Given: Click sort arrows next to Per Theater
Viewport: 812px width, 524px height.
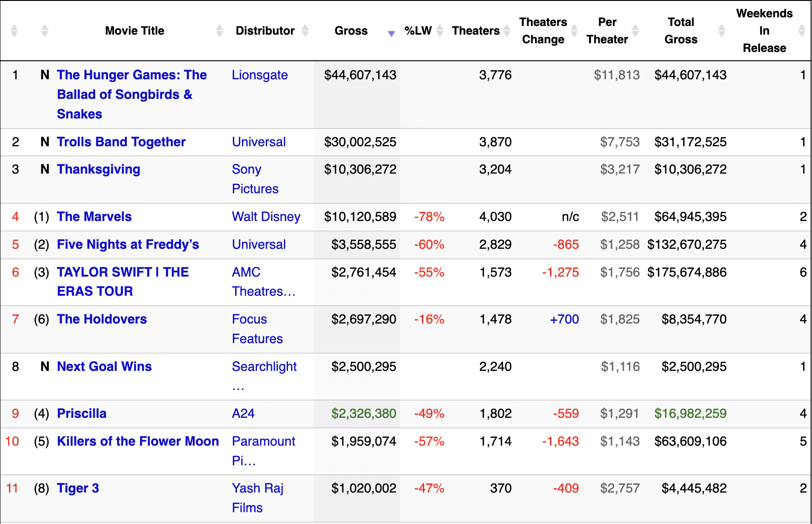Looking at the screenshot, I should (x=635, y=31).
